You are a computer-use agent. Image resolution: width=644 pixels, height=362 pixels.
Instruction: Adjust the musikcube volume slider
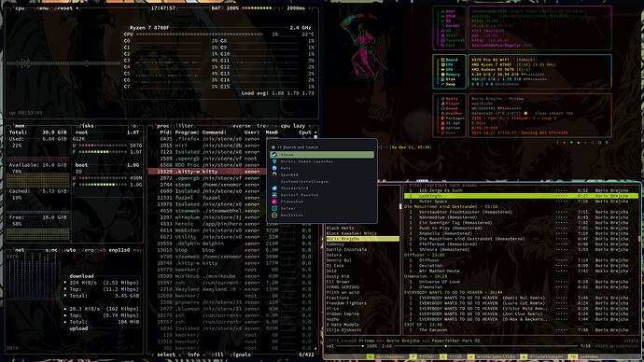pyautogui.click(x=350, y=346)
